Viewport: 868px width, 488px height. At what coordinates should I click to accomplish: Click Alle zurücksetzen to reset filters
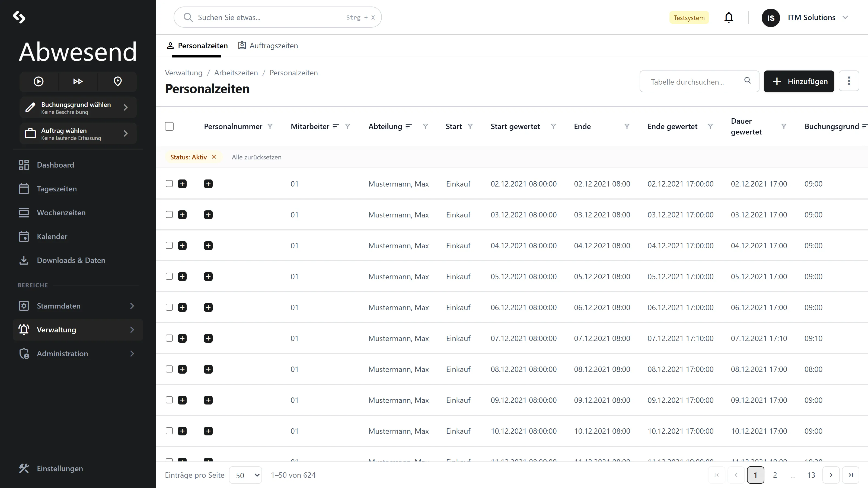pos(256,157)
